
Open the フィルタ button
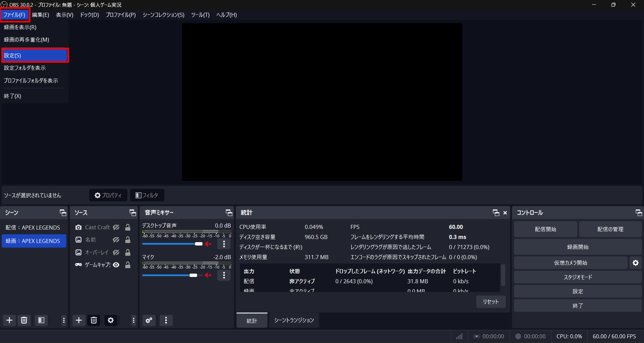(x=147, y=195)
